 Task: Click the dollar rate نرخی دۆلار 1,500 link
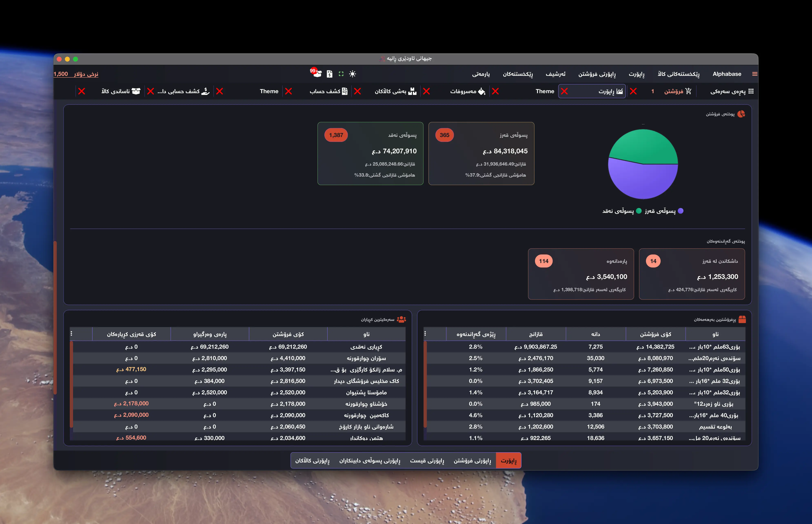pyautogui.click(x=76, y=74)
